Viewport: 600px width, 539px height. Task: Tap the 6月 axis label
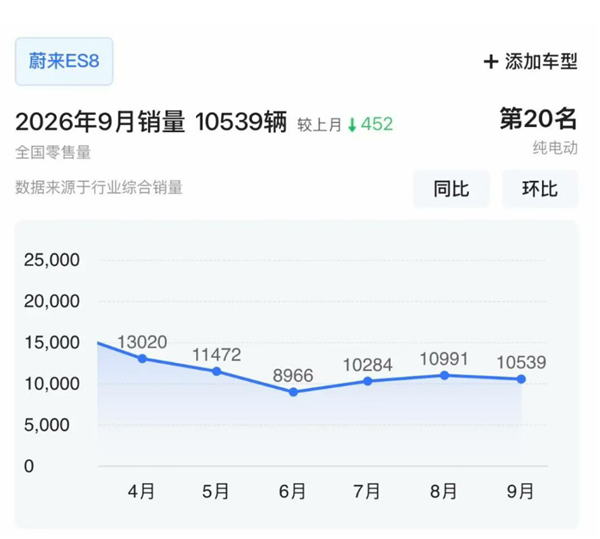point(292,491)
